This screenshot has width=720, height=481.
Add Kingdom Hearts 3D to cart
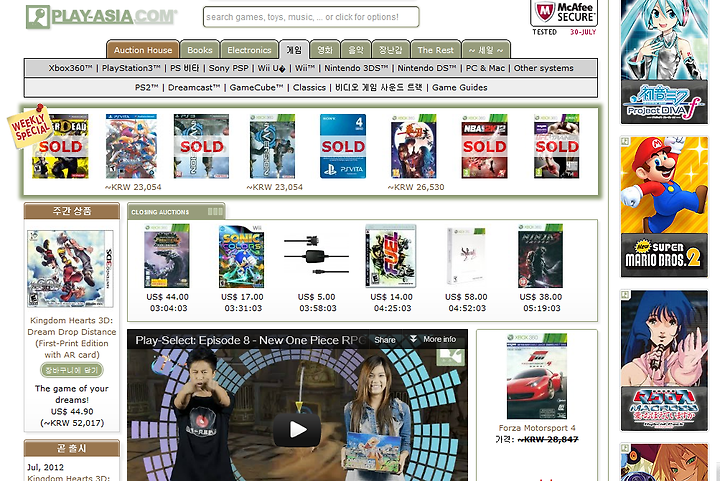72,369
